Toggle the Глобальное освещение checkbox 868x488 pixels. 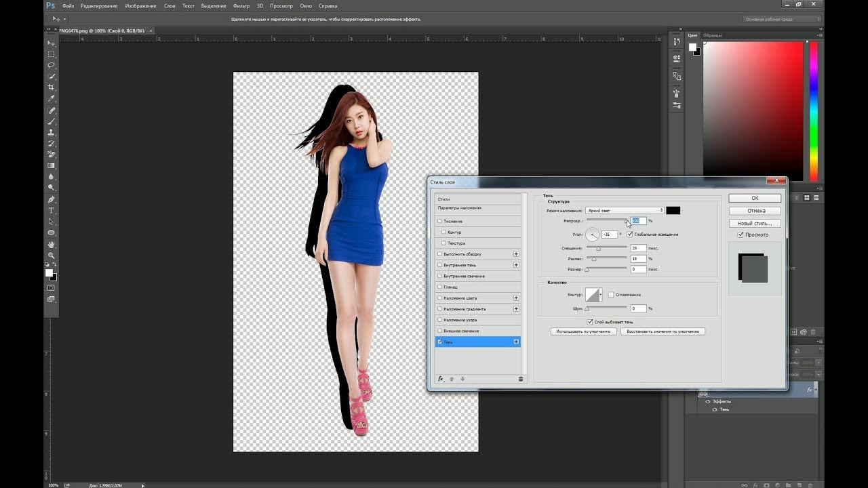coord(630,235)
